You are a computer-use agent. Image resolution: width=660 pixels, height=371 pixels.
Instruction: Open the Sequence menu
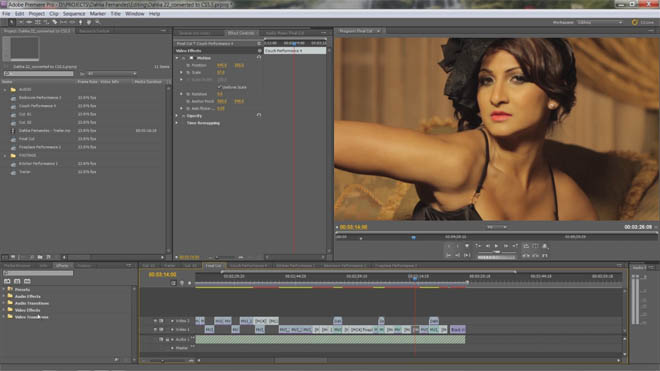[x=74, y=14]
